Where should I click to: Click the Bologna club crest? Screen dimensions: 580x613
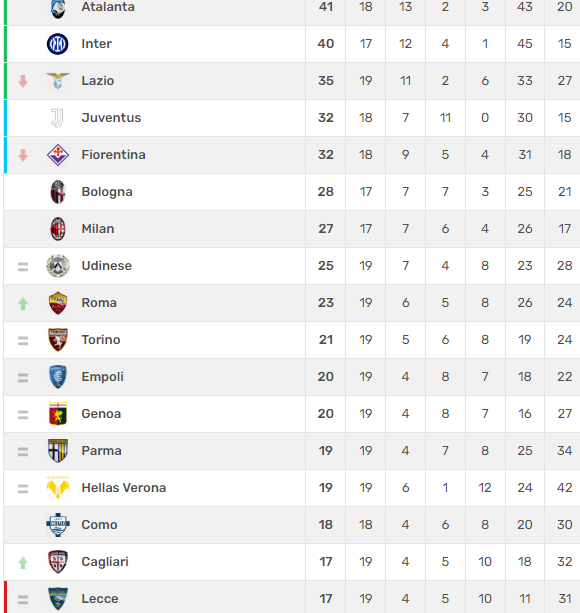pyautogui.click(x=58, y=192)
